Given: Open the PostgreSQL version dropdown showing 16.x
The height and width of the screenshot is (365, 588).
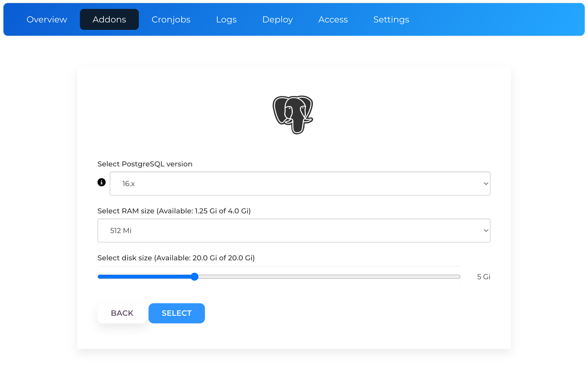Looking at the screenshot, I should 300,184.
